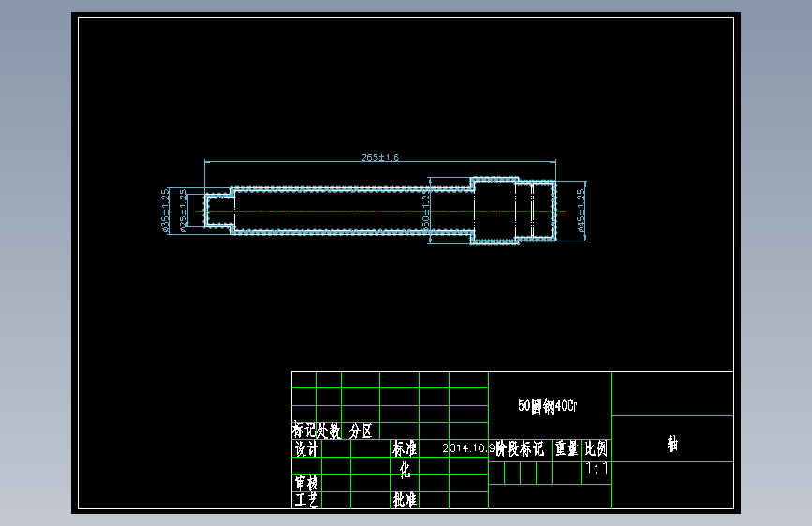The image size is (812, 526).
Task: Select the date 2014.10.9
Action: click(468, 447)
